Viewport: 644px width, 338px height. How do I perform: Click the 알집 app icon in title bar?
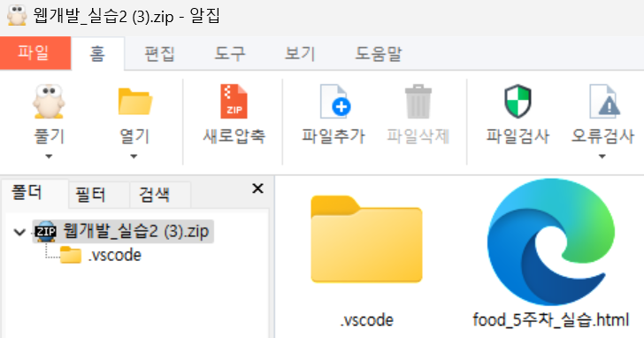coord(17,16)
